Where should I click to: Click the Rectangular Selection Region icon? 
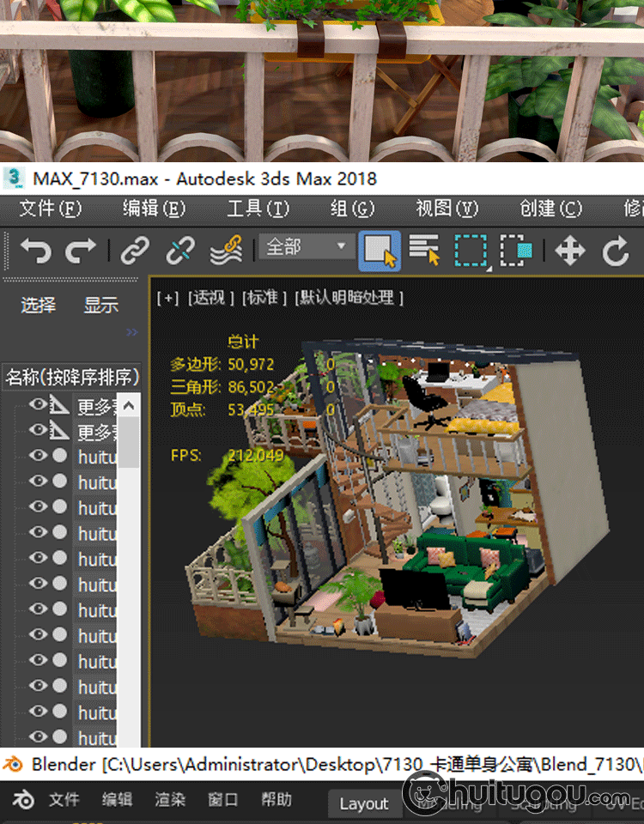[471, 251]
